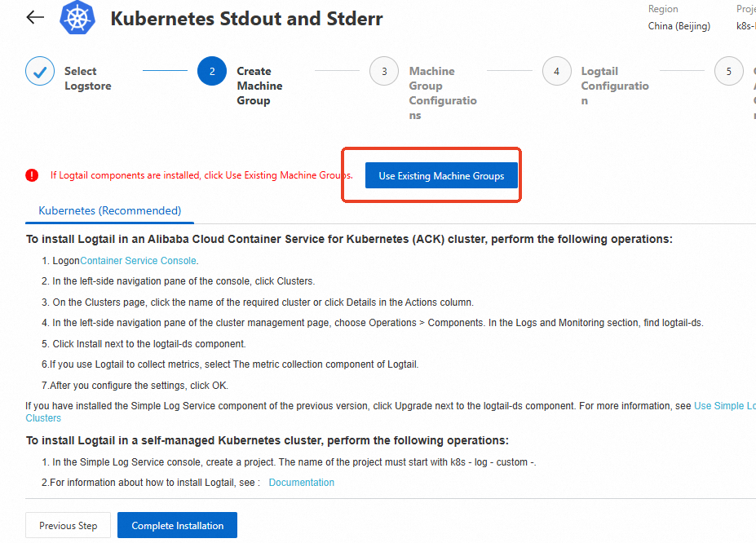This screenshot has width=756, height=543.
Task: Open the Container Service Console link
Action: point(138,261)
